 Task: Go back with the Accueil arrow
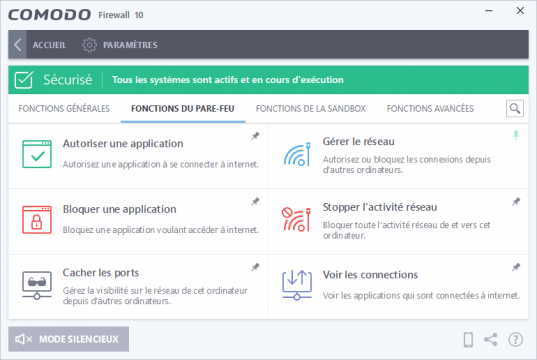coord(17,45)
